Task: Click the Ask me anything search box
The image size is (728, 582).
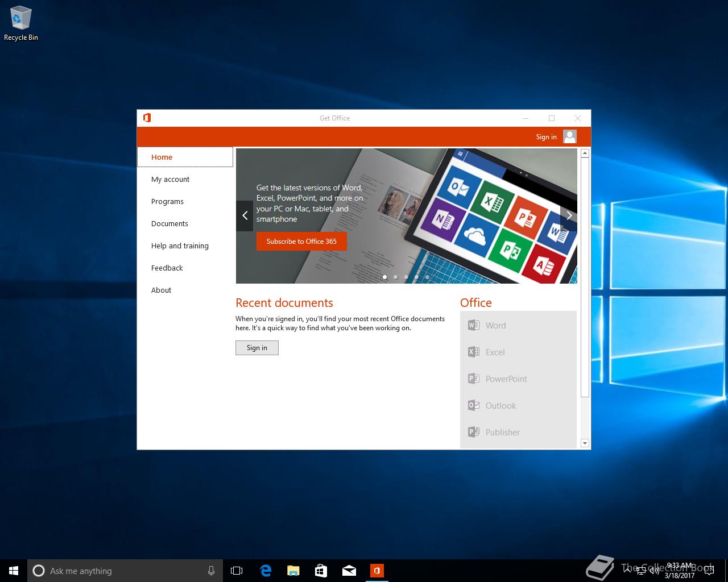Action: 125,571
